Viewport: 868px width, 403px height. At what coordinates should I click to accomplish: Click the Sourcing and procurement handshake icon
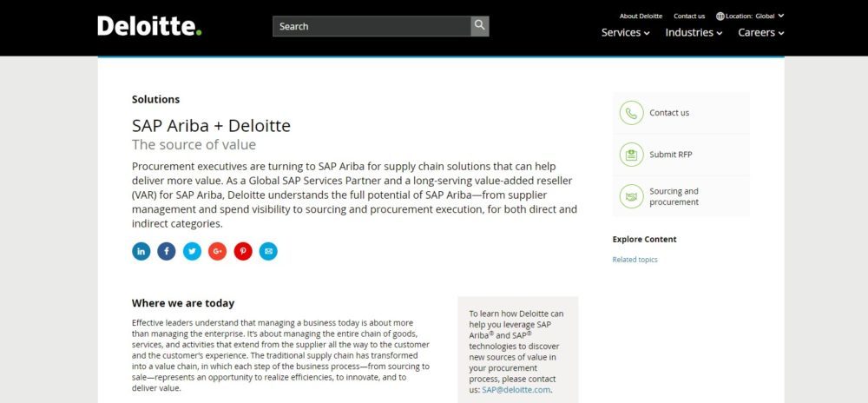tap(631, 196)
